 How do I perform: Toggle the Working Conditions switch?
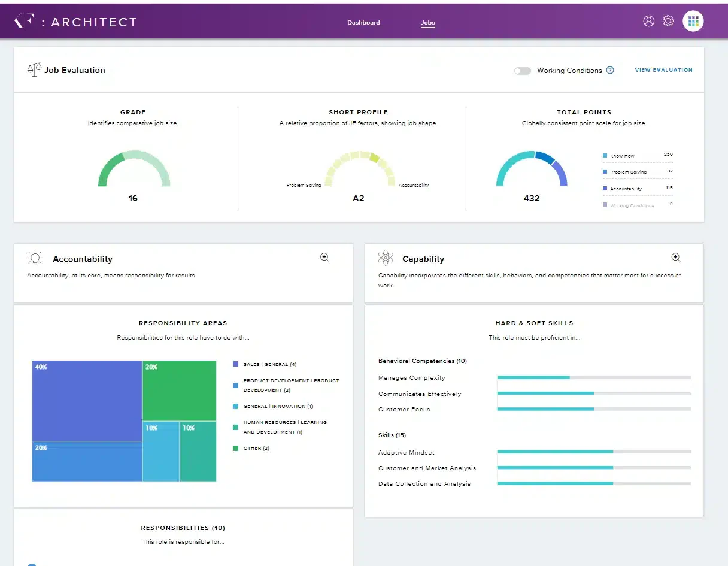[x=523, y=71]
